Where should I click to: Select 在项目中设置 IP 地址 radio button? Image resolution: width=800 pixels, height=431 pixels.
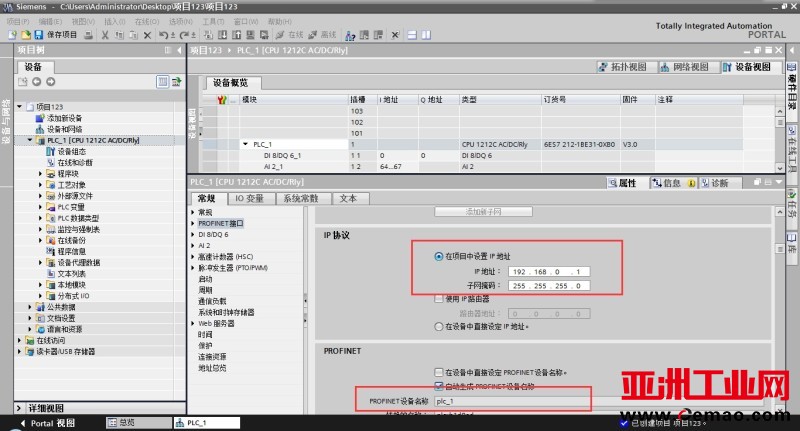pyautogui.click(x=438, y=256)
